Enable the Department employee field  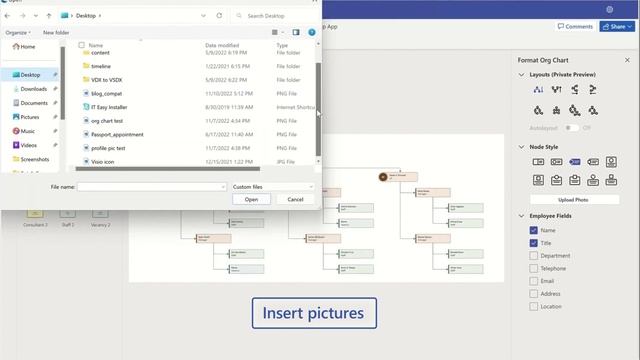[533, 256]
